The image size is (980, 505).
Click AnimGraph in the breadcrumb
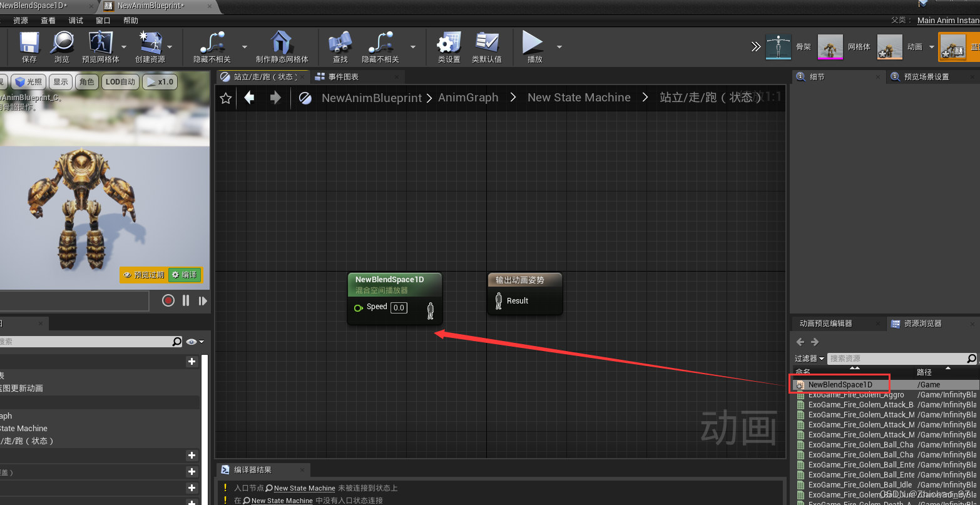(468, 98)
